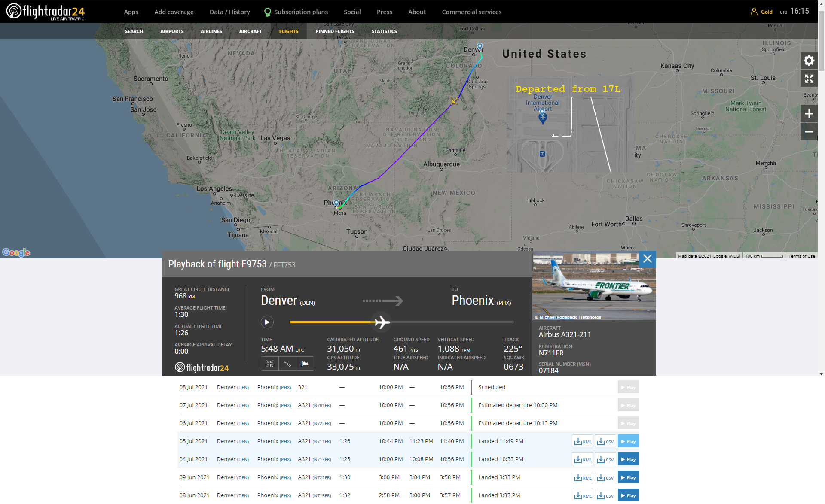Open Add coverage menu
This screenshot has width=825, height=504.
click(x=174, y=12)
